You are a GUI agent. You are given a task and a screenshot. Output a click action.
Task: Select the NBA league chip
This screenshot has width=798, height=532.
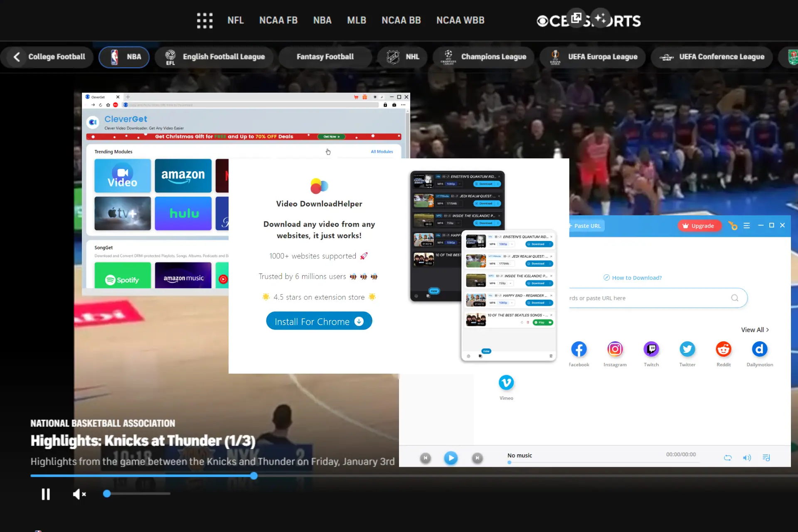pyautogui.click(x=124, y=57)
